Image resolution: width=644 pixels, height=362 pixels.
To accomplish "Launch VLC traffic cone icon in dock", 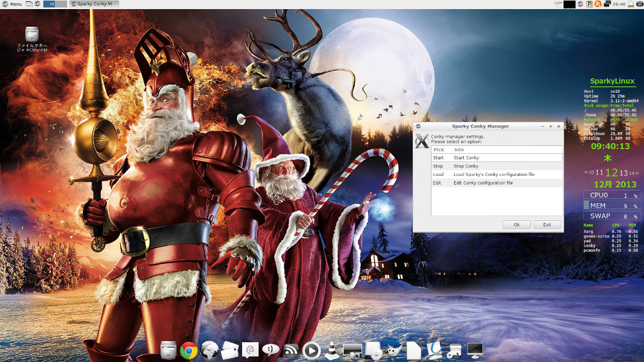I will tap(332, 350).
